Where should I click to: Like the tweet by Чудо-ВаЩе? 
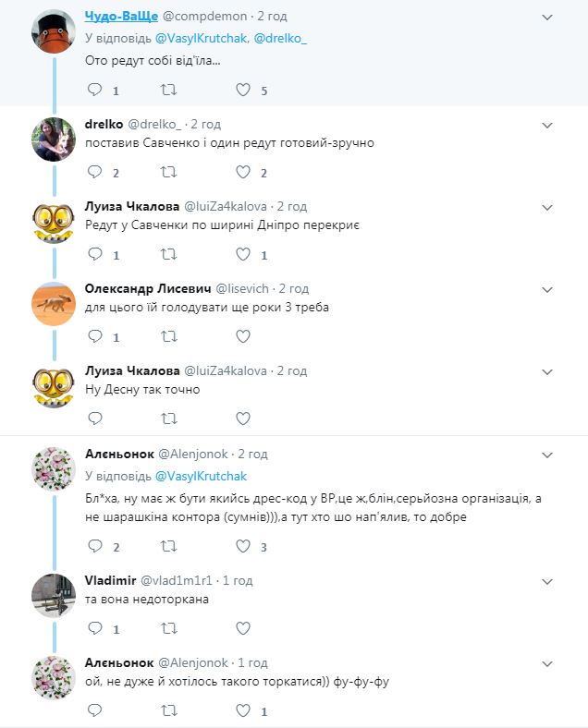(x=244, y=91)
